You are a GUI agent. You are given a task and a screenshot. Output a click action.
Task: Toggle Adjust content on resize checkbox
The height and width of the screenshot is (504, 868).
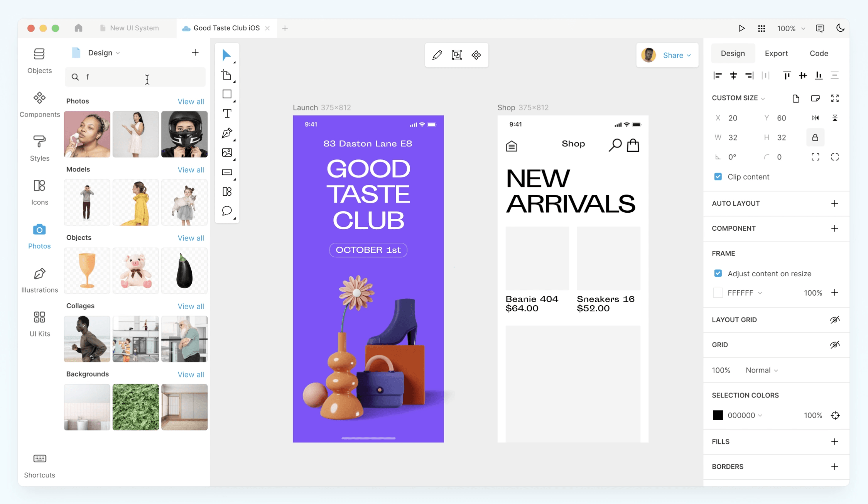point(718,274)
